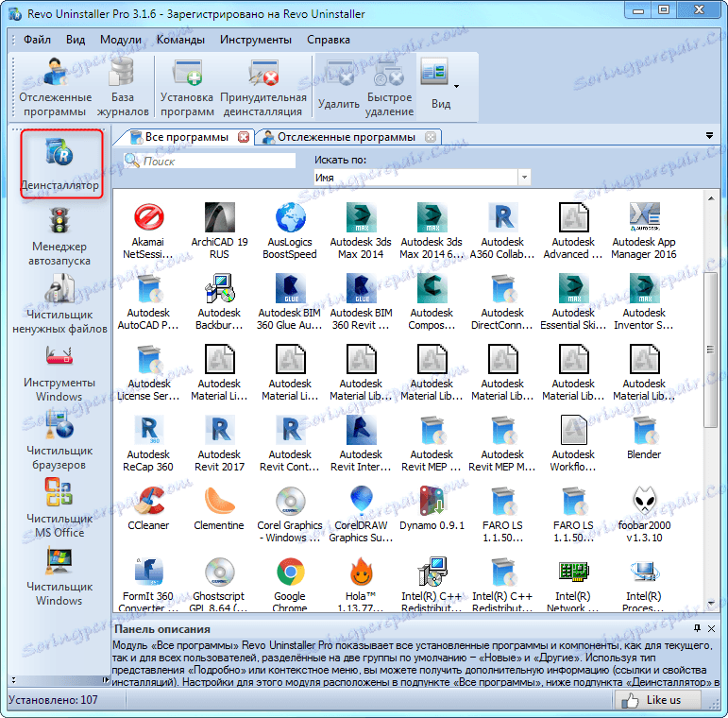The height and width of the screenshot is (718, 728).
Task: Click the program list vertical scrollbar thumb
Action: click(710, 350)
